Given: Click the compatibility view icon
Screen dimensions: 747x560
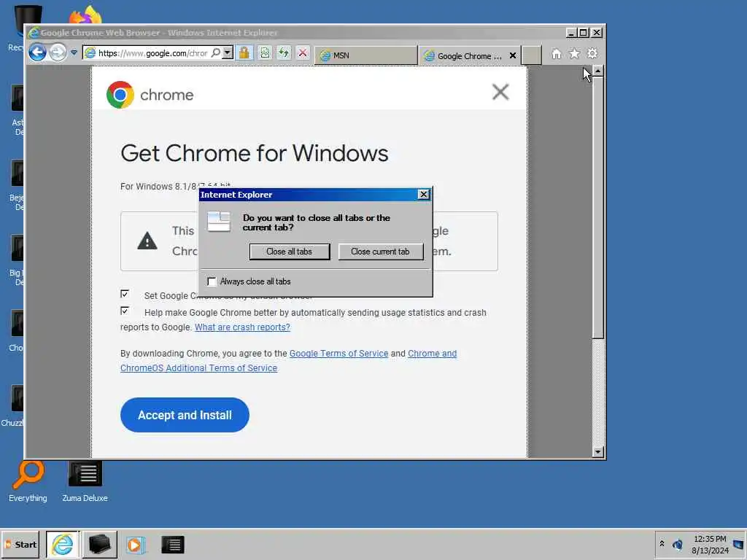Looking at the screenshot, I should [265, 52].
